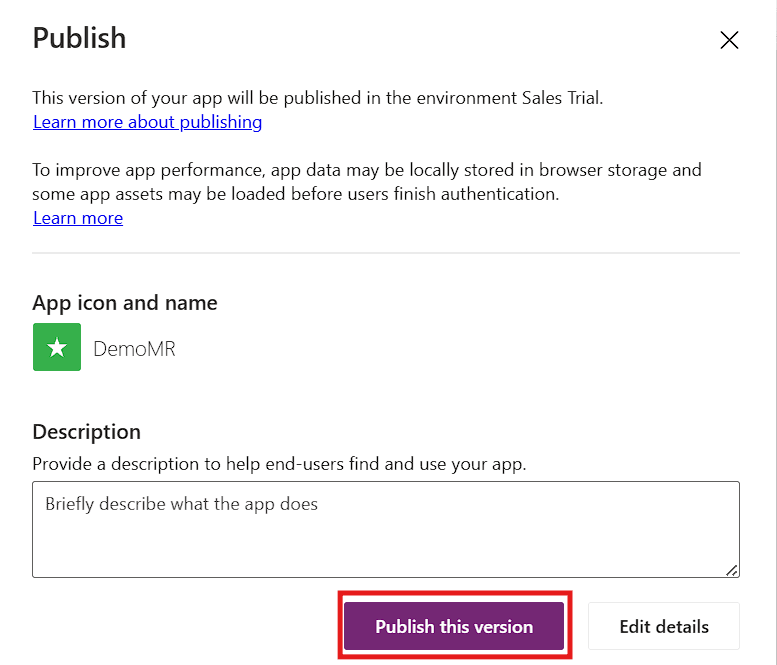Click the Publish this version button
Screen dimensions: 777x665
pyautogui.click(x=454, y=627)
